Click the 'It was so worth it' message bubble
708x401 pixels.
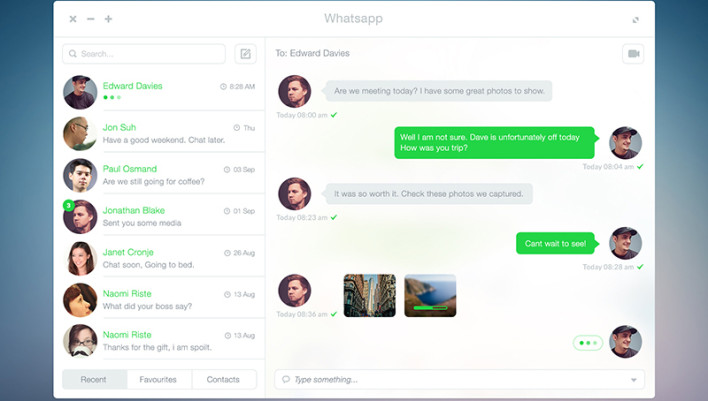(428, 194)
